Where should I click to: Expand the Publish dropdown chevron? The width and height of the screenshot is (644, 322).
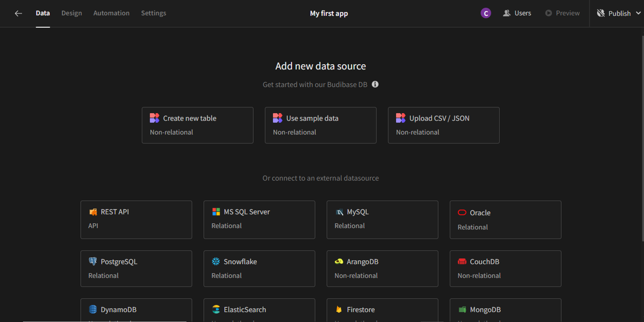[638, 13]
